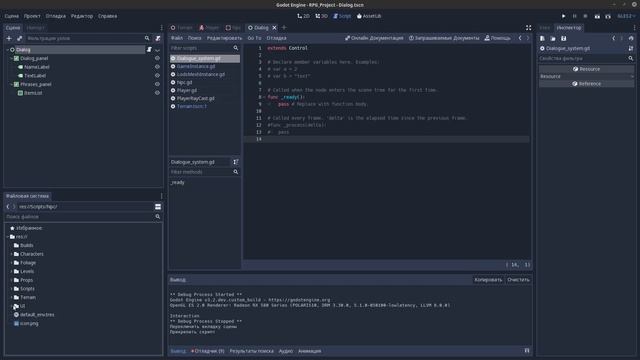
Task: Open the Inspector object history icon
Action: pos(631,38)
